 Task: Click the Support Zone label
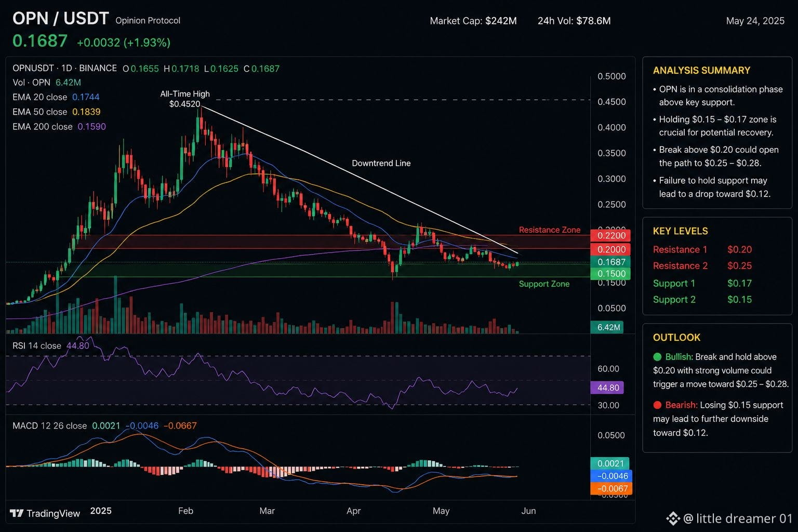pos(544,284)
